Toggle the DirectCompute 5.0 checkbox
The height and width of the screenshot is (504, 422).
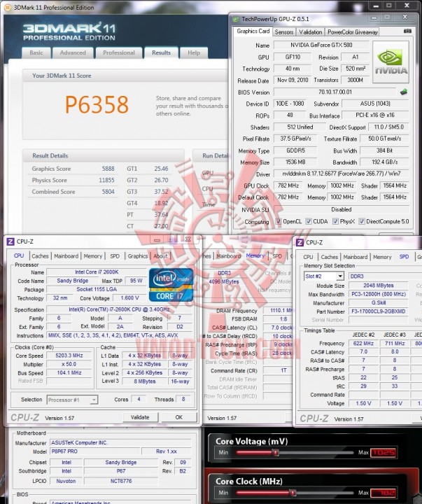(362, 221)
